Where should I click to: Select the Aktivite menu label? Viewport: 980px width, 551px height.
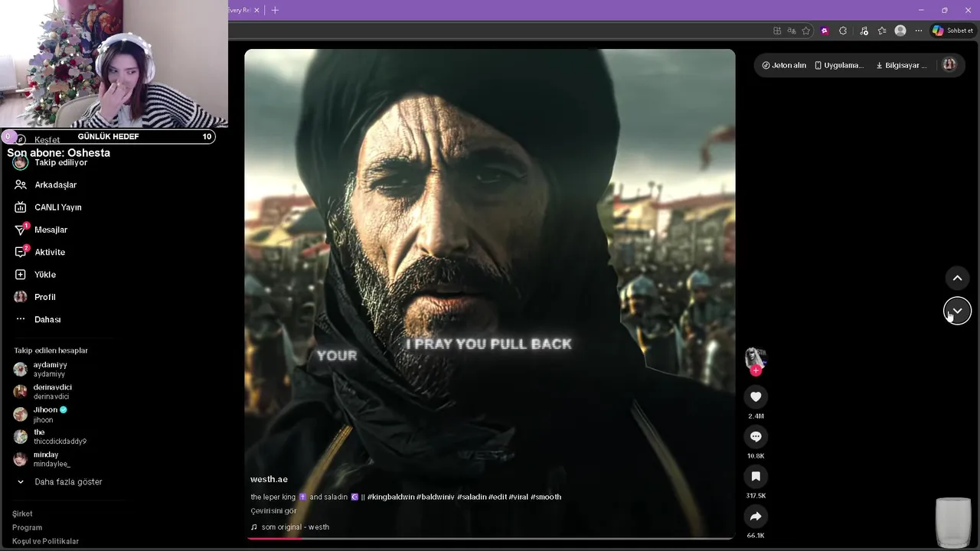pos(50,252)
